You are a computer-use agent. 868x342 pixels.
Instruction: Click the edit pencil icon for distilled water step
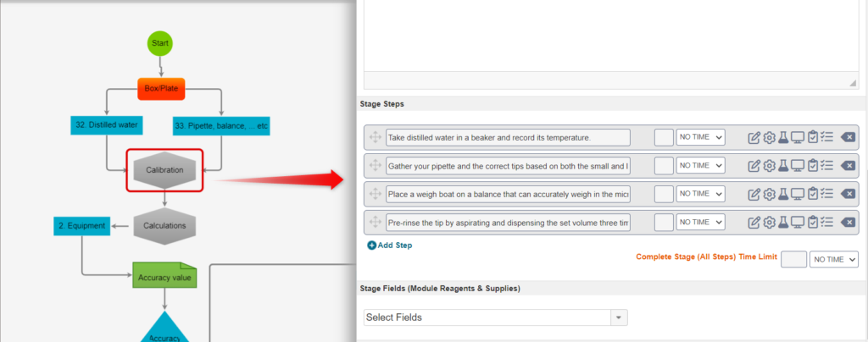pos(754,138)
